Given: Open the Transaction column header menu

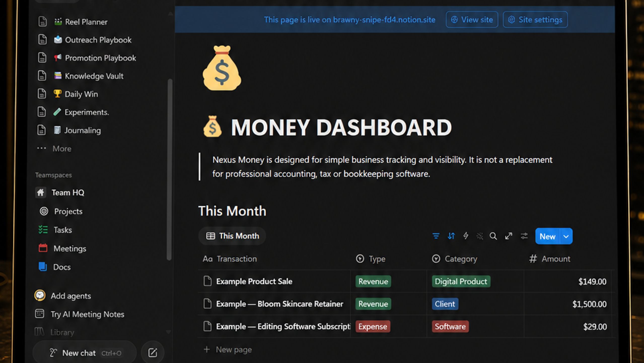Looking at the screenshot, I should [230, 259].
